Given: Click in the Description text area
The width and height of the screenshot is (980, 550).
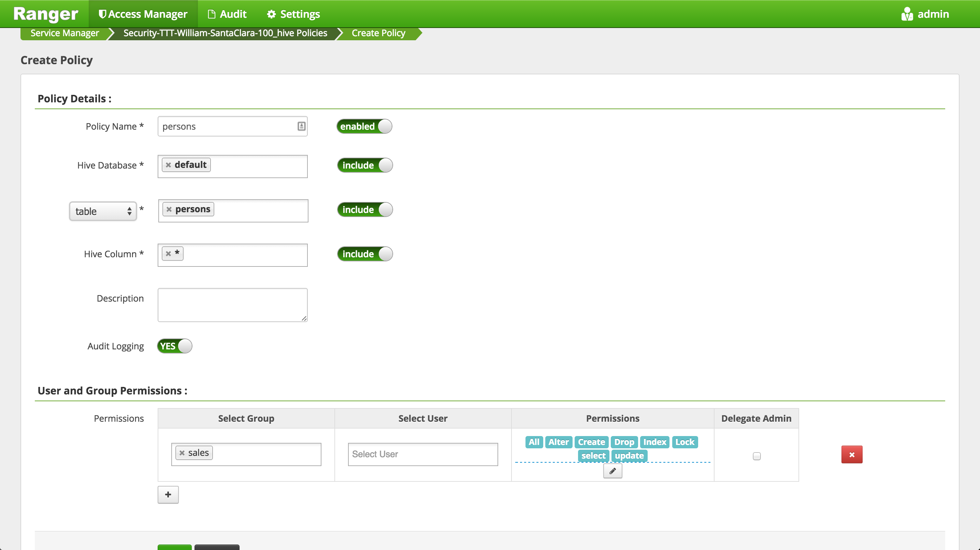Looking at the screenshot, I should point(232,305).
